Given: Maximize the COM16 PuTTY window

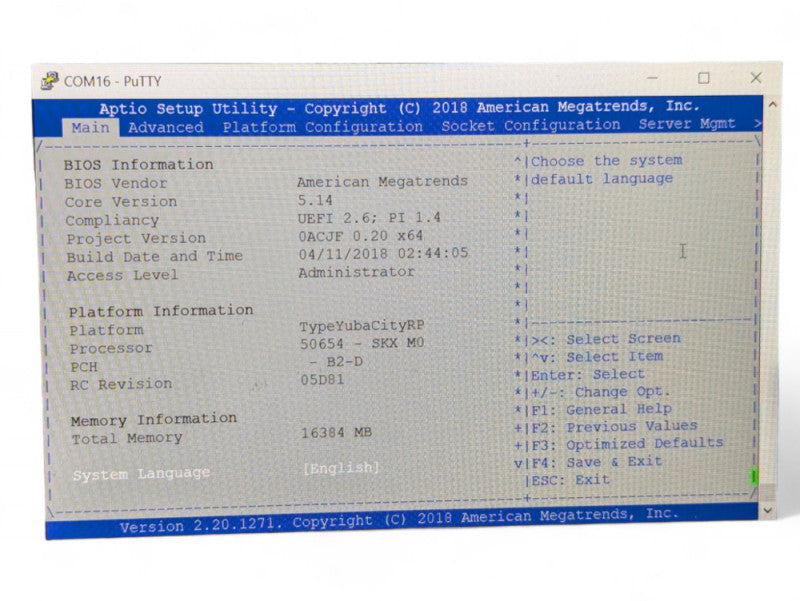Looking at the screenshot, I should (x=704, y=78).
